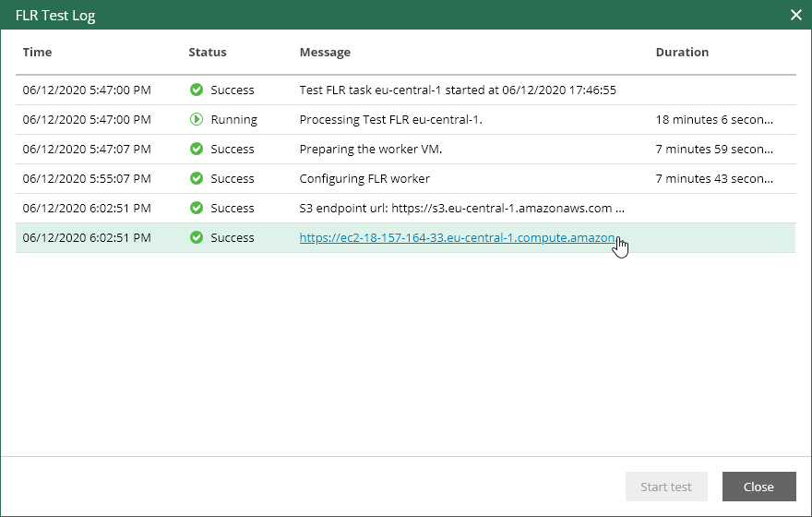Click success icon for S3 endpoint url row
Screen dimensions: 812x517
point(196,208)
